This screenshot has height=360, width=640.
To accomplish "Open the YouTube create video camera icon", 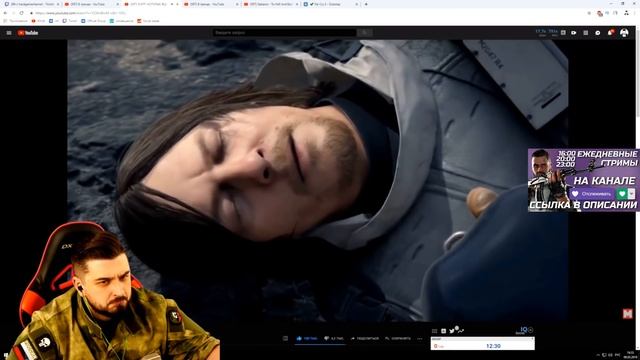I will [573, 33].
